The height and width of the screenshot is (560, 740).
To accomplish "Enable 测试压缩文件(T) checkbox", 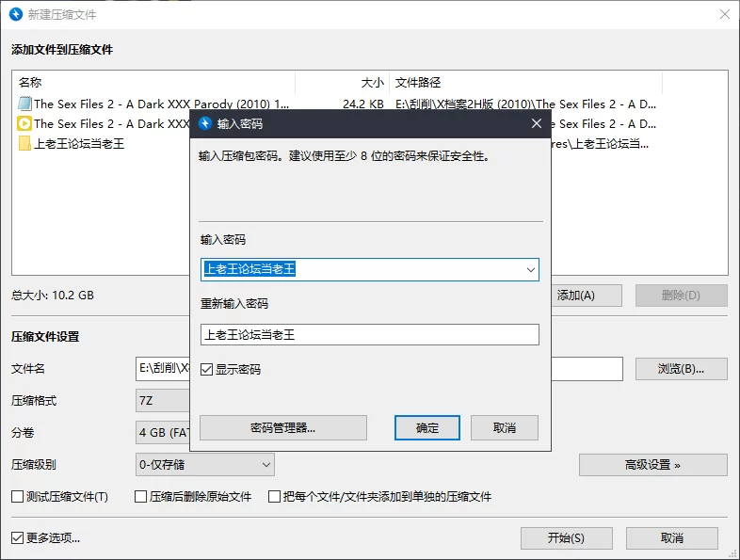I will pyautogui.click(x=18, y=496).
